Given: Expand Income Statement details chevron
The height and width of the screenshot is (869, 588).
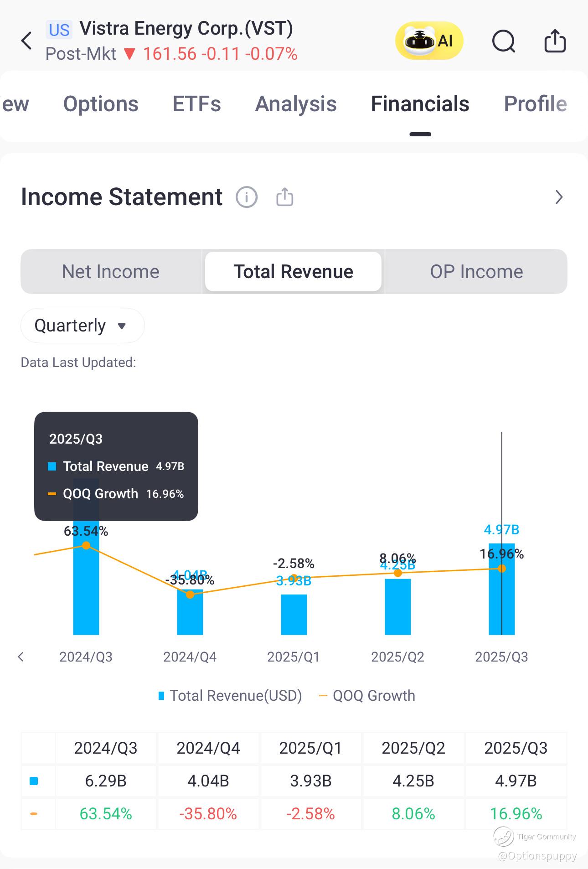Looking at the screenshot, I should click(559, 197).
